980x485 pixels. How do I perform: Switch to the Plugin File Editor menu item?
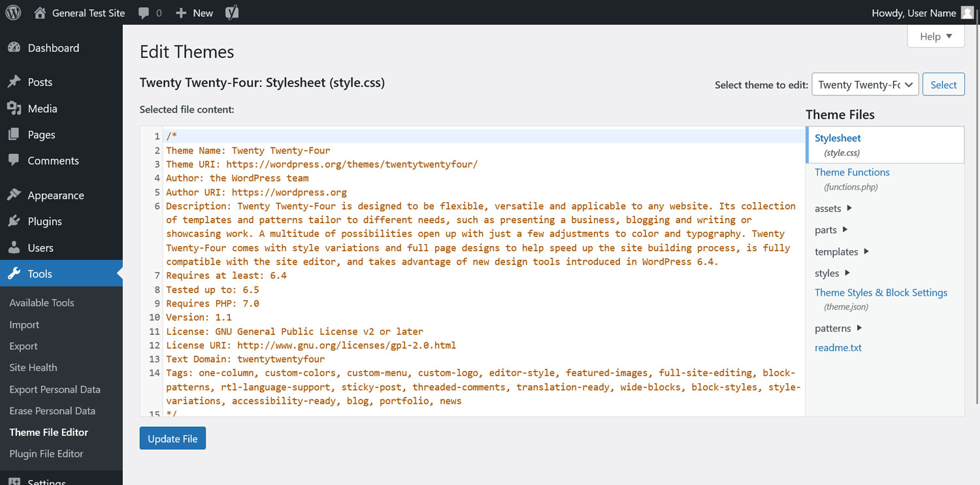(46, 454)
